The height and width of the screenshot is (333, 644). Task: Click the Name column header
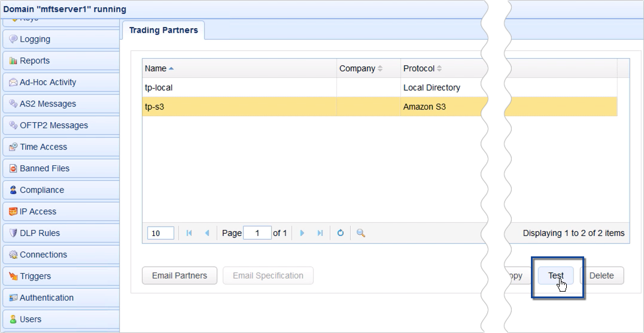239,68
